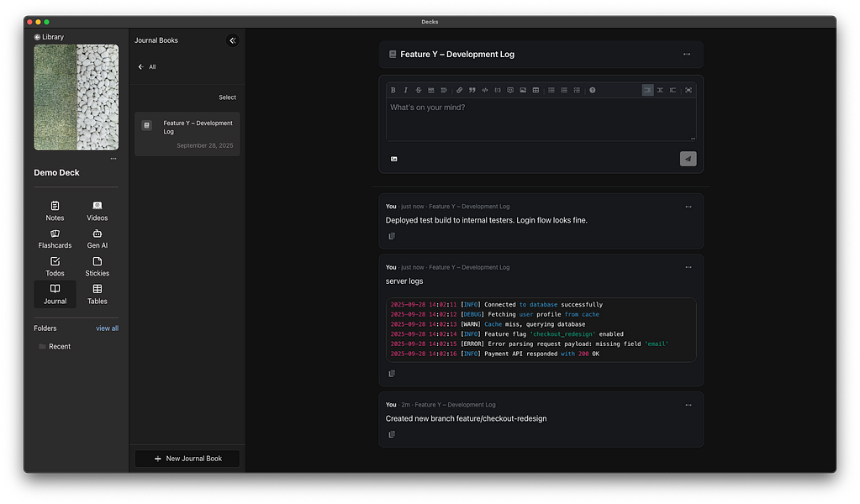
Task: Enter fullscreen mode in the editor
Action: click(689, 90)
